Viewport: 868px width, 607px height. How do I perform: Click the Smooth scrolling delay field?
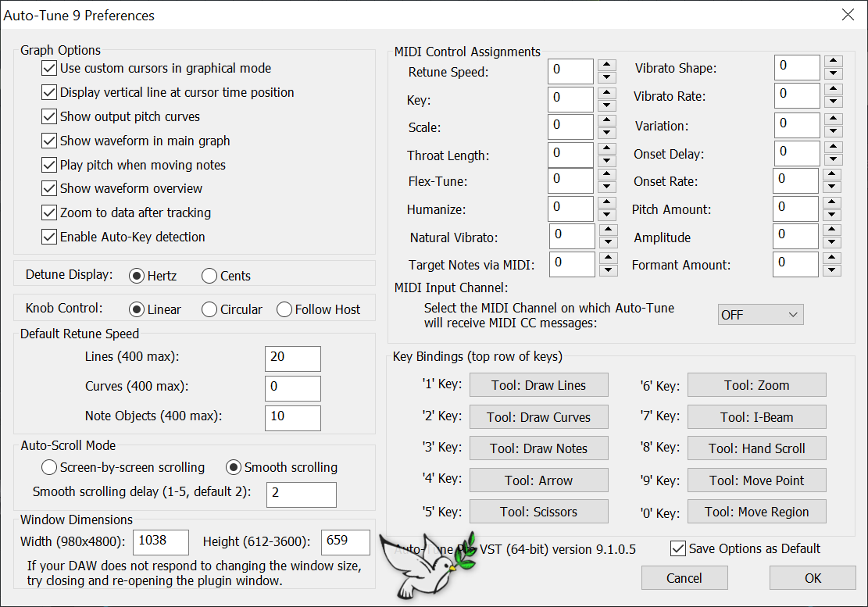pos(302,495)
